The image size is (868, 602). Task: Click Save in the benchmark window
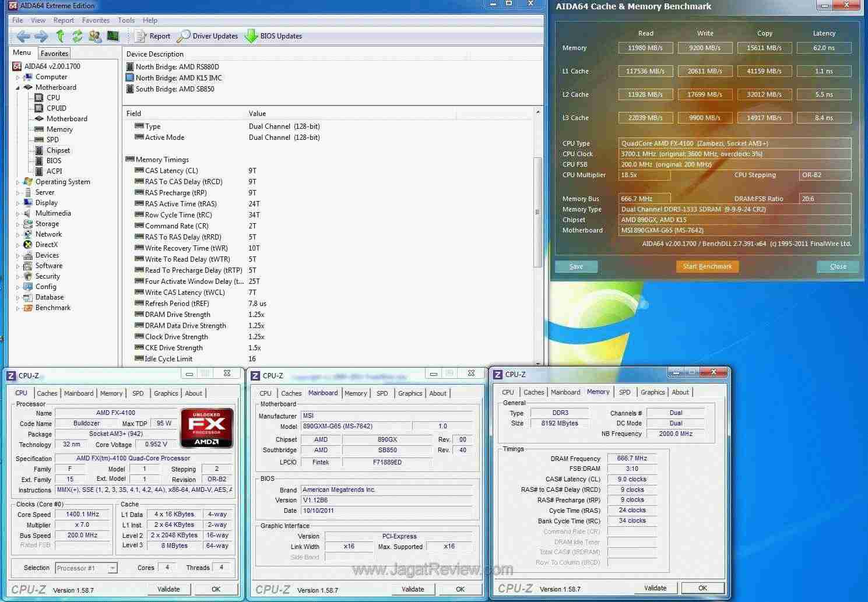click(x=576, y=266)
